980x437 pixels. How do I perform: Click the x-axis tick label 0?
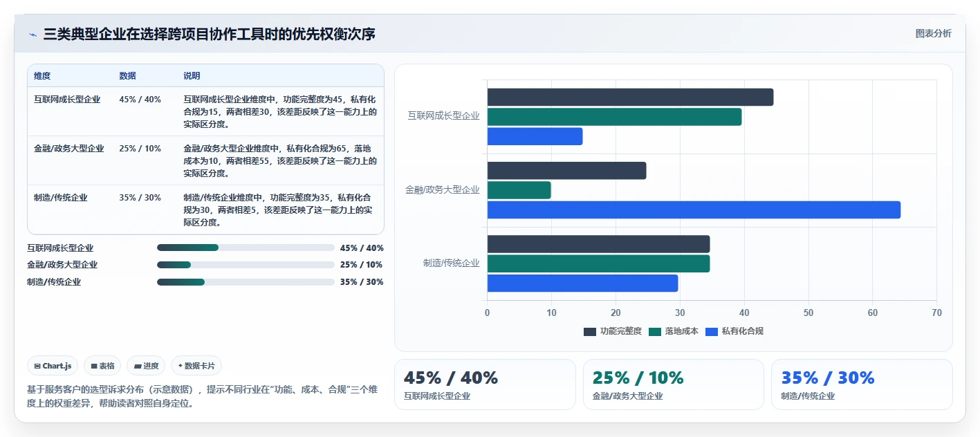tap(487, 313)
